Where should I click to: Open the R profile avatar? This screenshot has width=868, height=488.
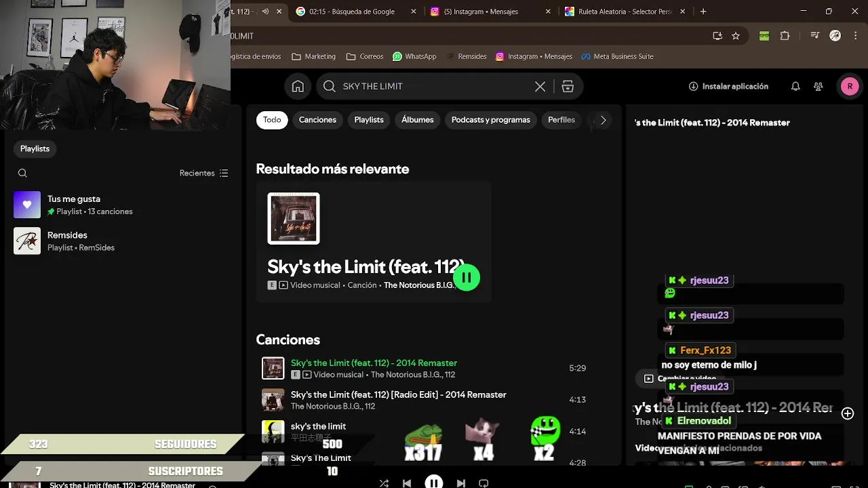click(x=850, y=86)
